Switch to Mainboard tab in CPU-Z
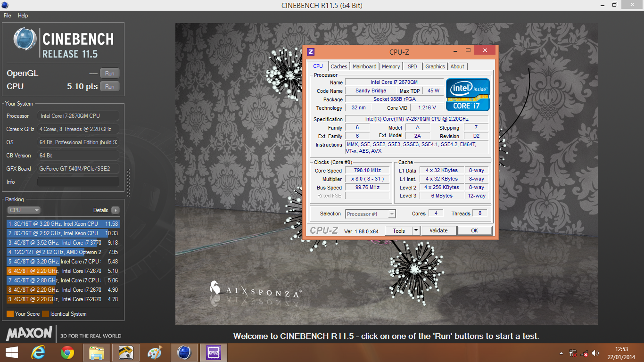Screen dimensions: 644x362 click(364, 66)
